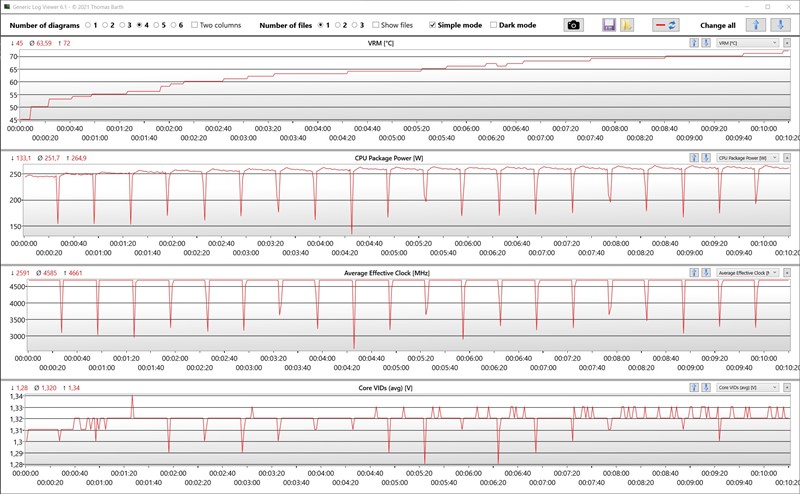Take a screenshot with the camera icon
Viewport: 800px width, 494px height.
(x=573, y=24)
